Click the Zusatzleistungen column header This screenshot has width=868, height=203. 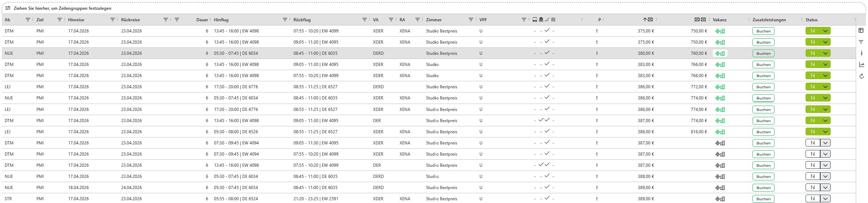click(x=769, y=20)
